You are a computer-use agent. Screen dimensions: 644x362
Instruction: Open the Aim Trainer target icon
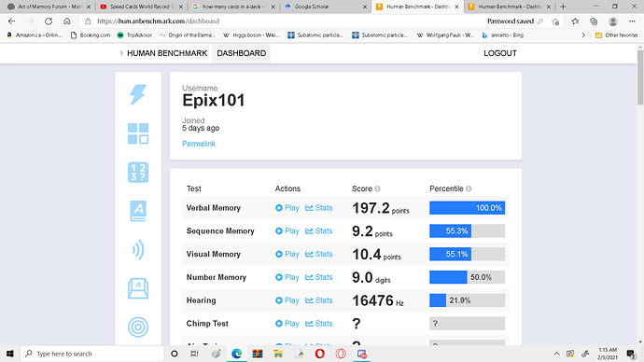click(x=138, y=327)
